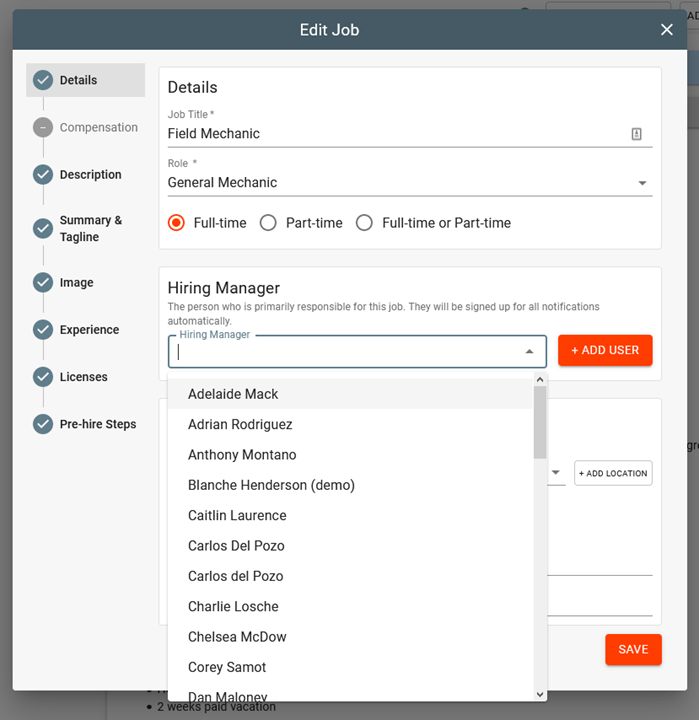
Task: Click the Licenses step checkmark icon
Action: (x=43, y=377)
